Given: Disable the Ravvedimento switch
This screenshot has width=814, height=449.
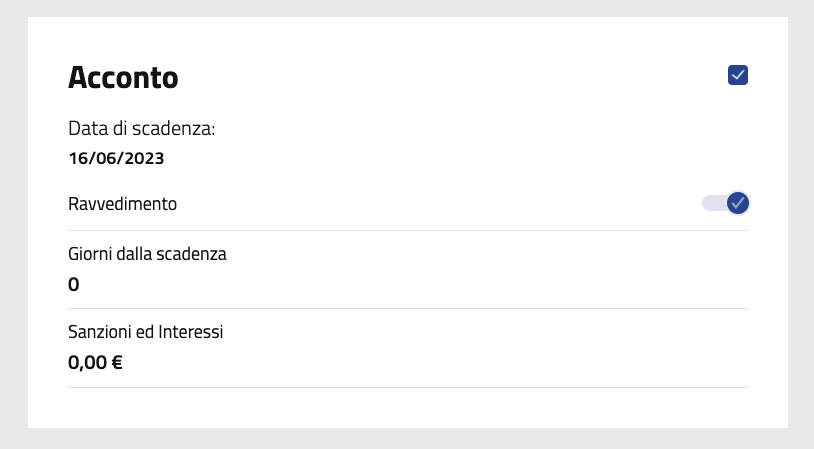Looking at the screenshot, I should pos(726,203).
